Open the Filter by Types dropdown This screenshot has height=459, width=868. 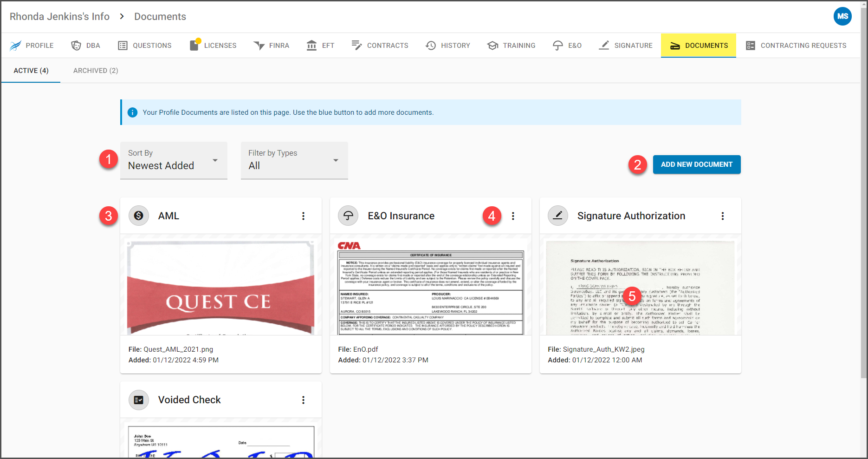[x=294, y=160]
